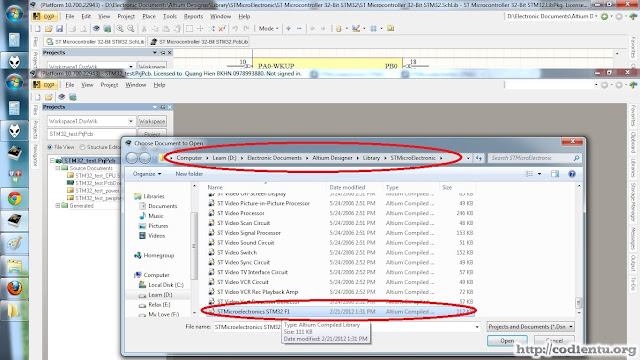640x360 pixels.
Task: Click grid settings icon in back window toolbar
Action: (373, 29)
